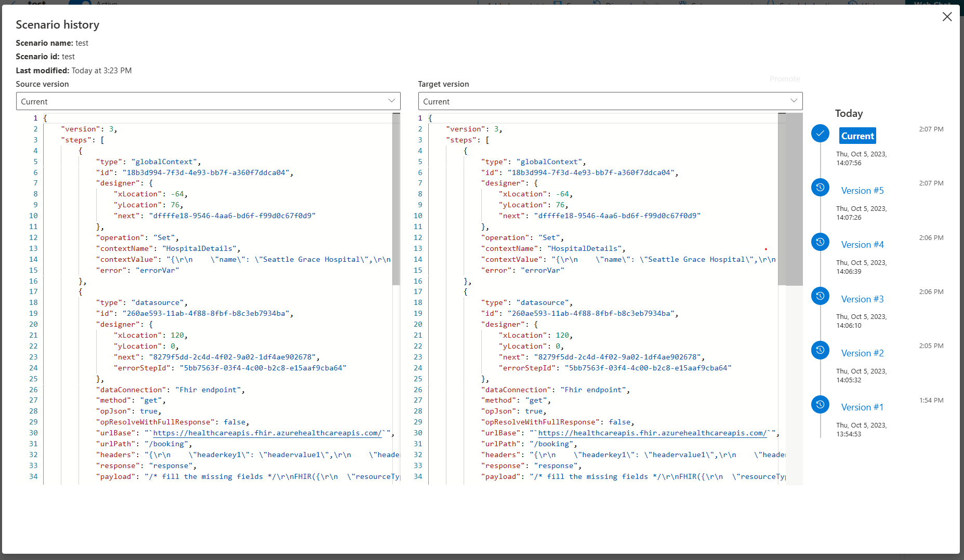Close the Scenario history dialog
The height and width of the screenshot is (560, 964).
coord(947,17)
